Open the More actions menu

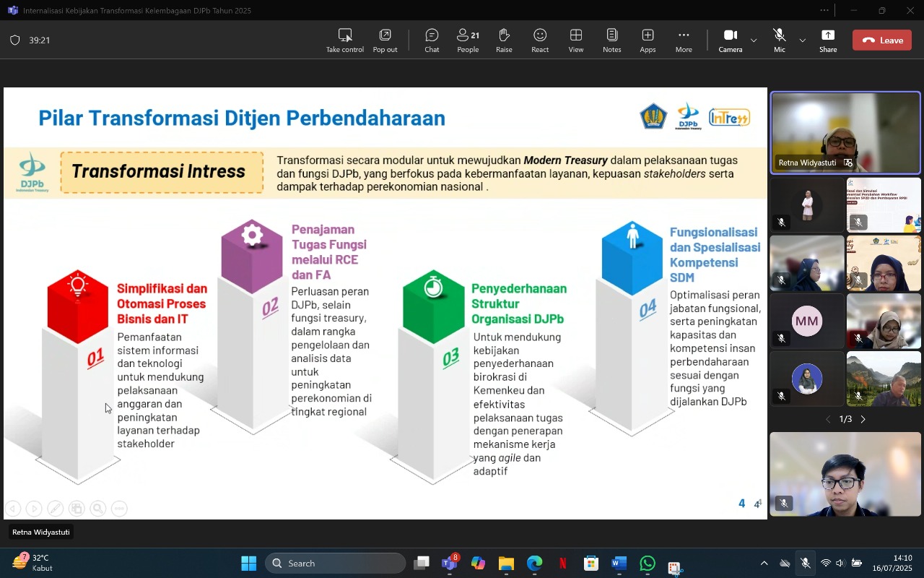tap(684, 40)
